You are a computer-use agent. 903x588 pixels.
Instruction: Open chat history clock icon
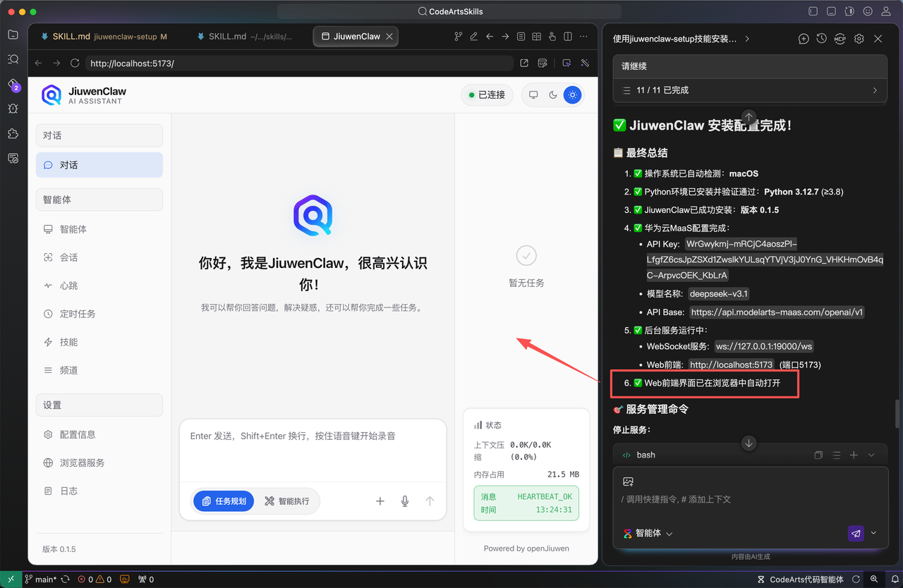click(x=821, y=39)
